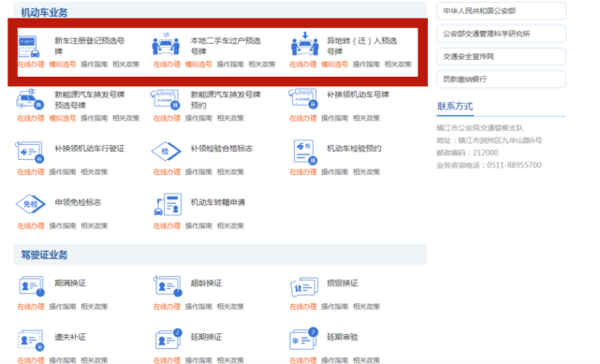This screenshot has width=600, height=364.
Task: Click 在线办理 under 补换领机动车号牌
Action: point(303,118)
